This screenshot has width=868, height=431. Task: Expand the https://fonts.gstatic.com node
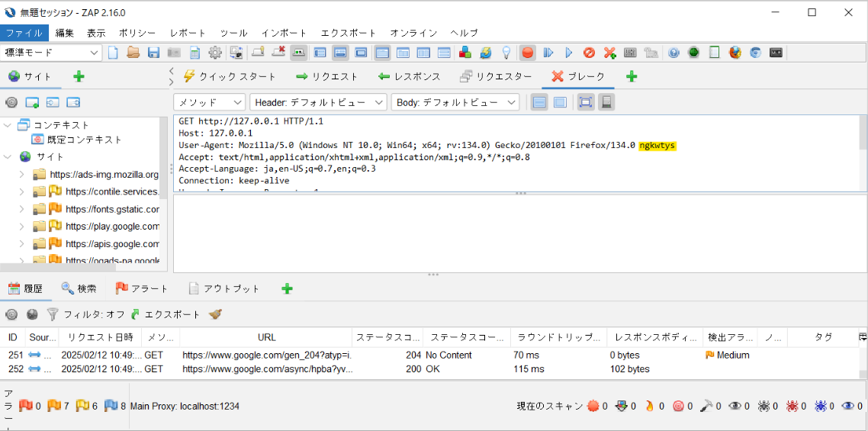21,210
